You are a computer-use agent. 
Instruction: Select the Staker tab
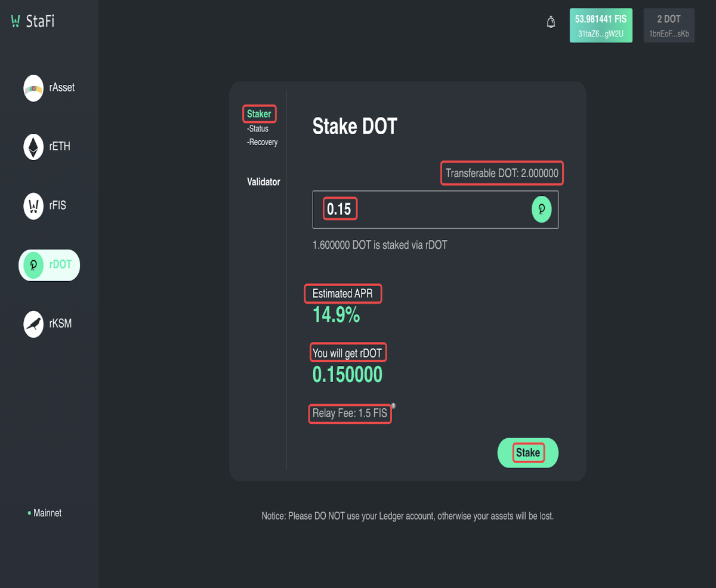259,114
